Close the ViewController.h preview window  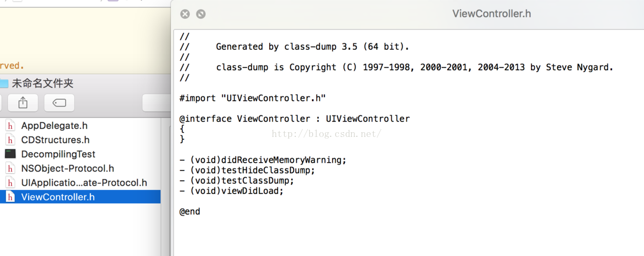(x=185, y=14)
